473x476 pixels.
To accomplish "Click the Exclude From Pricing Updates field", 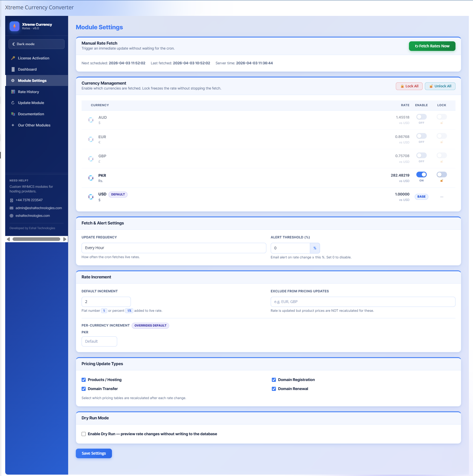I will tap(363, 302).
